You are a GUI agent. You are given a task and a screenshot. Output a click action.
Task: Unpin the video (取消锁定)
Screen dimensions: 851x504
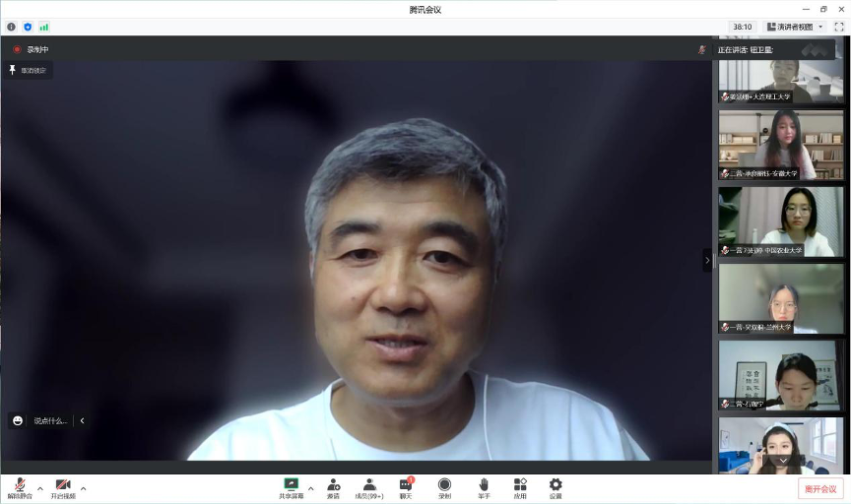29,70
